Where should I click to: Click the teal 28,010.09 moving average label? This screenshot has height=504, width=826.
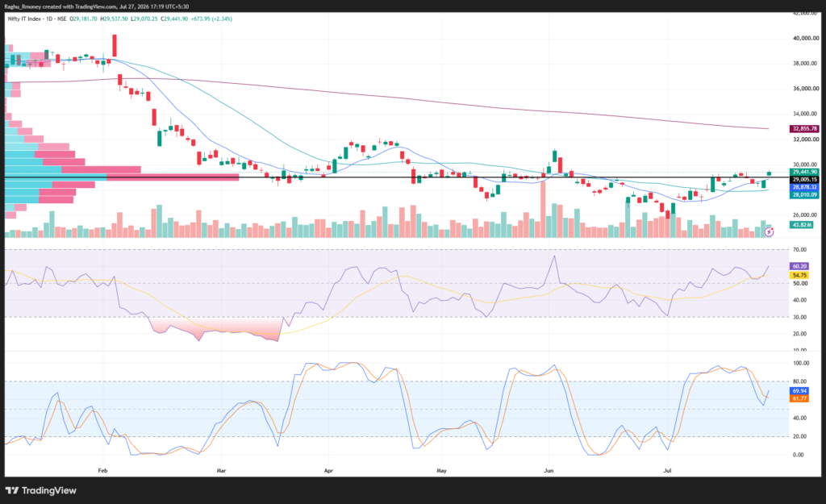pos(804,194)
